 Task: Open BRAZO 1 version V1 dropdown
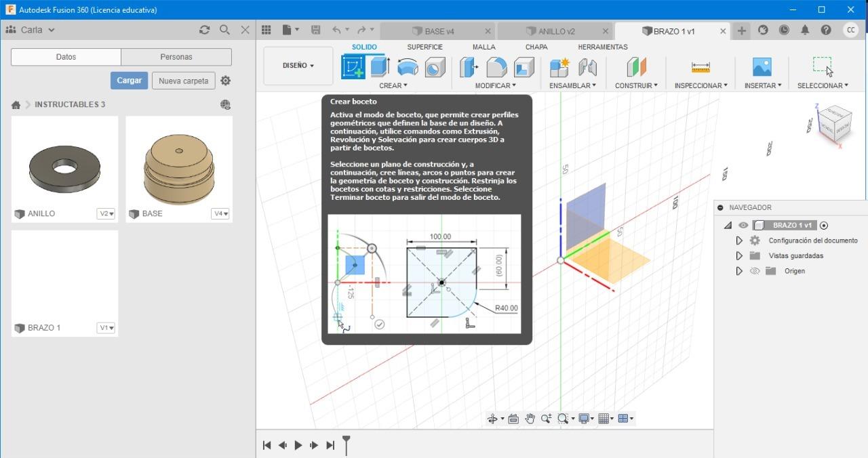click(x=106, y=328)
